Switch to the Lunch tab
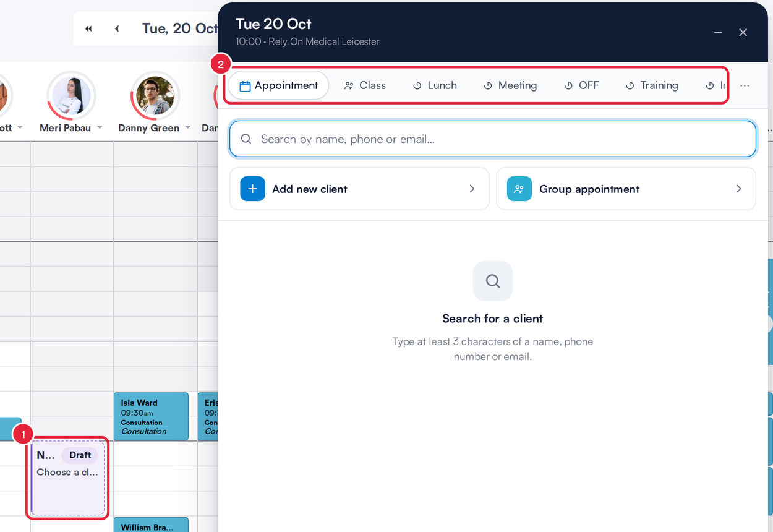 (x=435, y=85)
